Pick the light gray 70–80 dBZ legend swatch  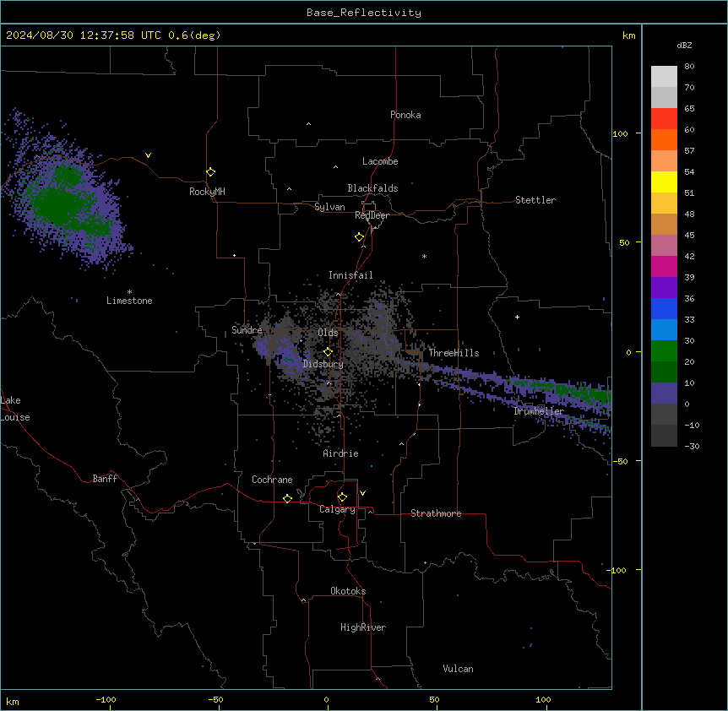664,77
